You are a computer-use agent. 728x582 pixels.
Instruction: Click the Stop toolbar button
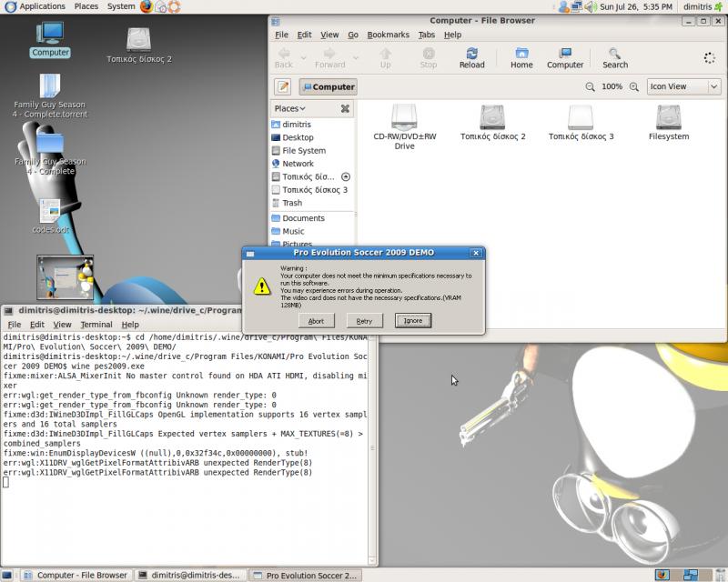[428, 58]
